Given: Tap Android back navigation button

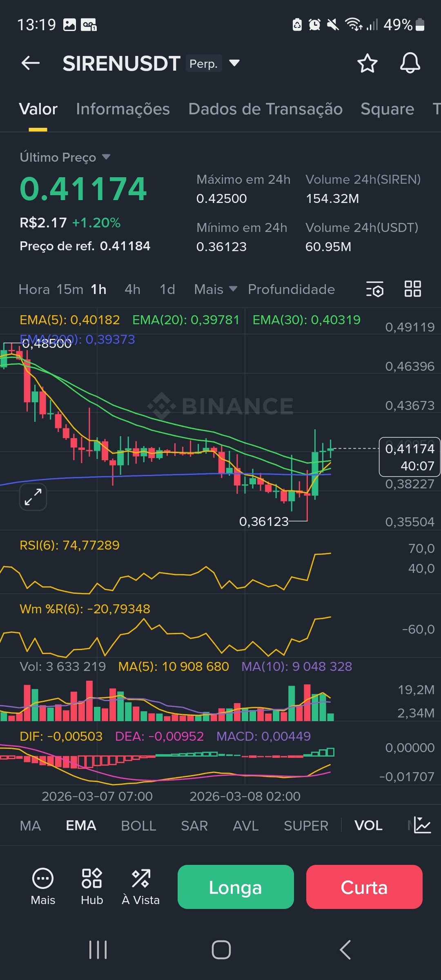Looking at the screenshot, I should tap(345, 950).
